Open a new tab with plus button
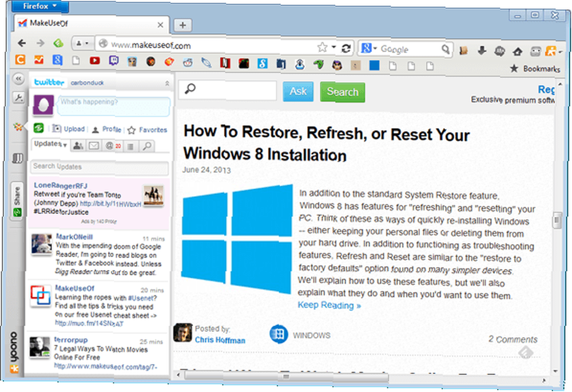The image size is (572, 392). coord(183,25)
